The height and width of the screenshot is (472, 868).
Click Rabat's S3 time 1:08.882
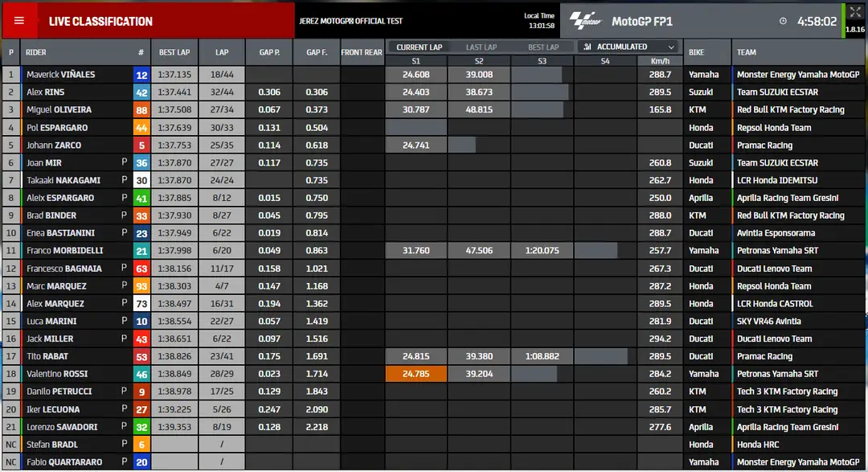[542, 356]
